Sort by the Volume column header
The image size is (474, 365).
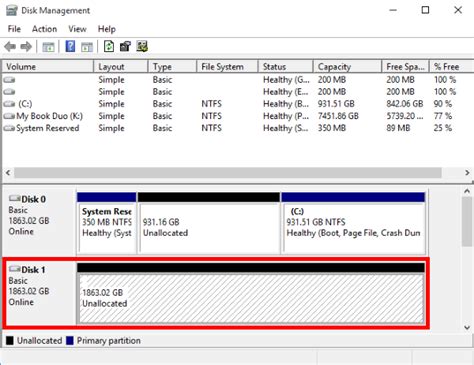click(x=48, y=67)
